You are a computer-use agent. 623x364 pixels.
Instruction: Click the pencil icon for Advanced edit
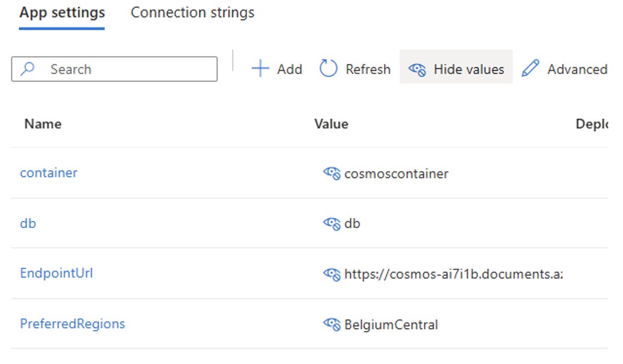click(530, 69)
